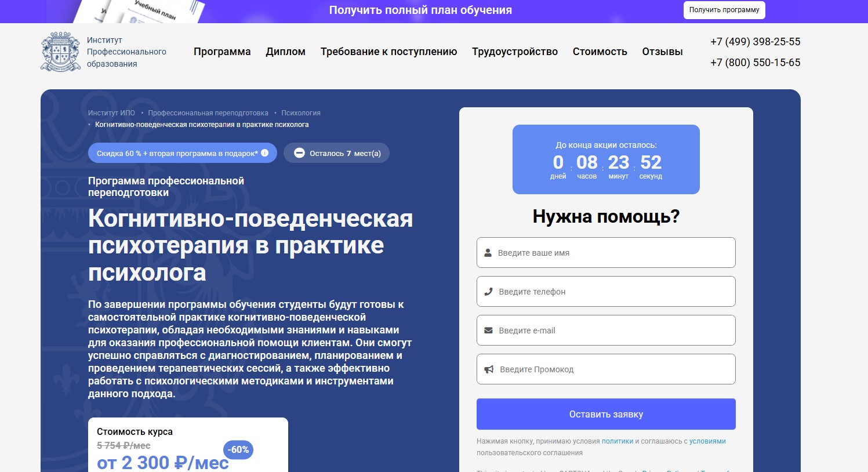Screen dimensions: 868x472
Task: Click the Оставить заявку submit button
Action: pos(605,413)
